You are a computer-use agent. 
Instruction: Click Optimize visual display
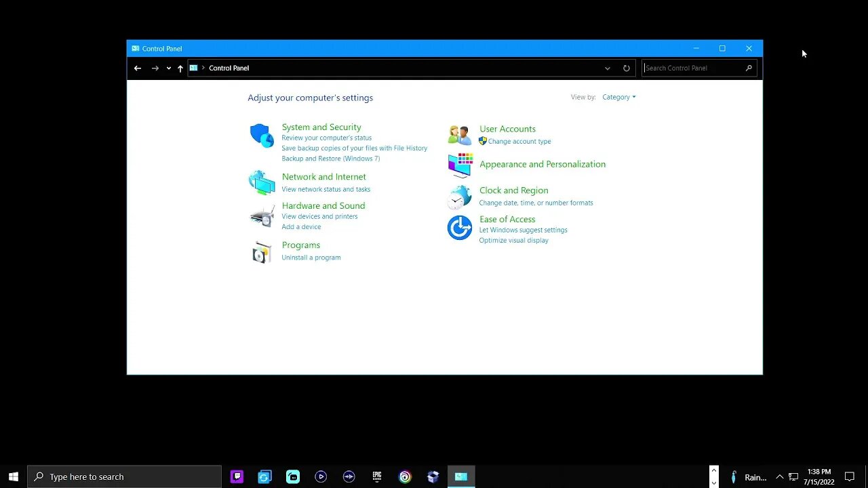click(514, 241)
